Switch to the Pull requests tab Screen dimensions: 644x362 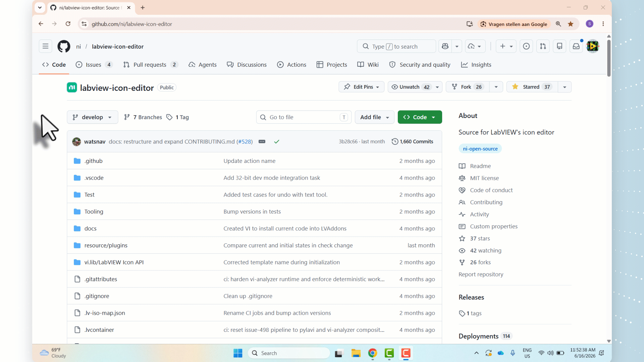pyautogui.click(x=151, y=65)
